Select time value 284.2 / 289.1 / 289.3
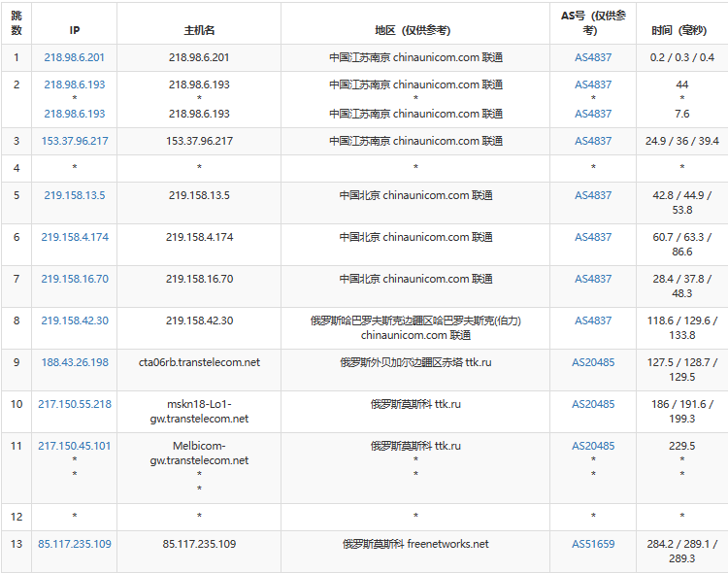 pos(682,552)
